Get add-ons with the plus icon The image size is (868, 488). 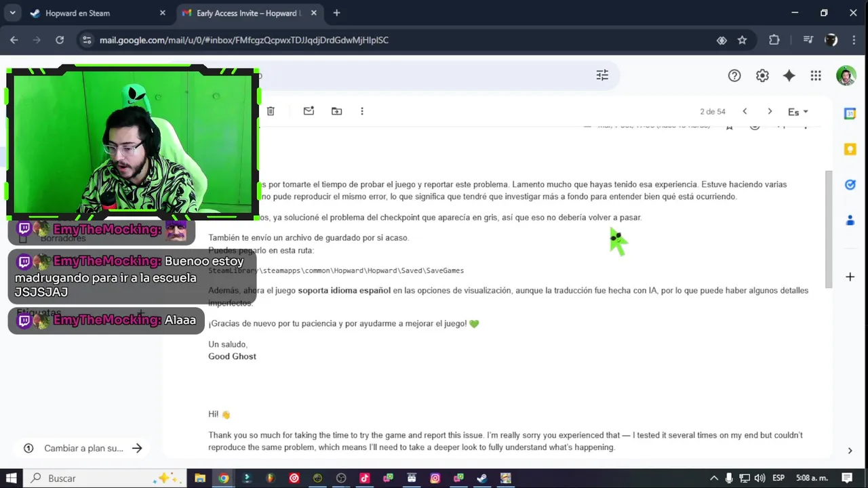coord(850,277)
